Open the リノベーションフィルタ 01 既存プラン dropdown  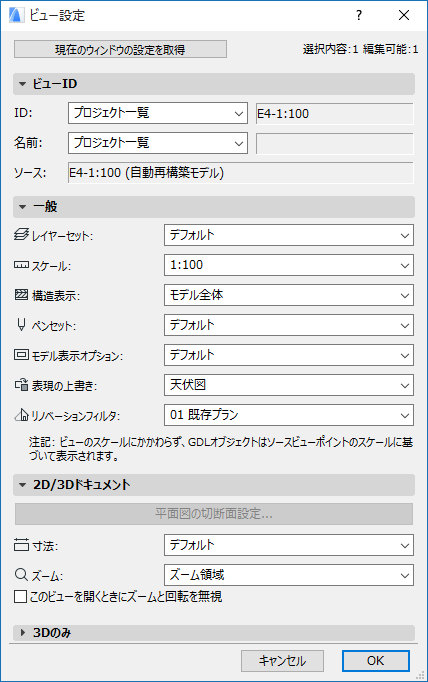tap(289, 415)
